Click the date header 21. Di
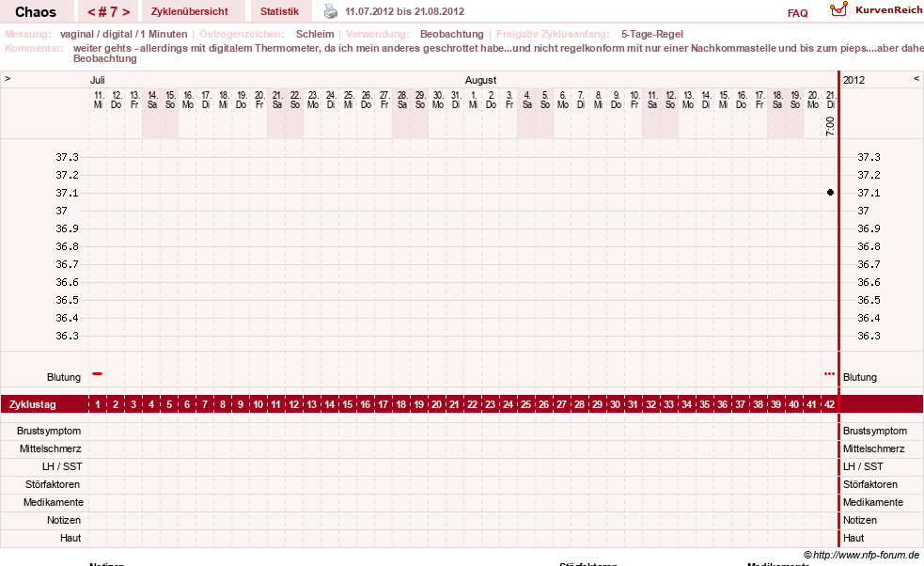The height and width of the screenshot is (566, 924). [x=830, y=100]
